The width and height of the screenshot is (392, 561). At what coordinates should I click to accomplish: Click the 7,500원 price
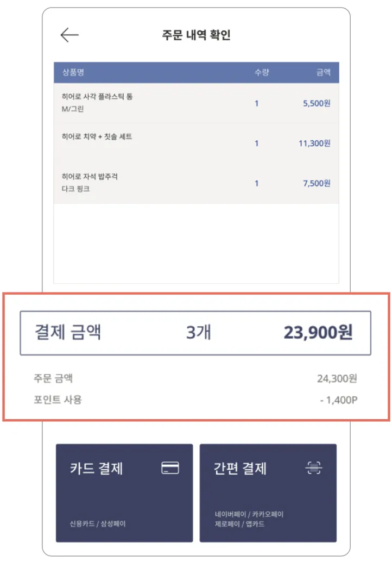pos(317,184)
